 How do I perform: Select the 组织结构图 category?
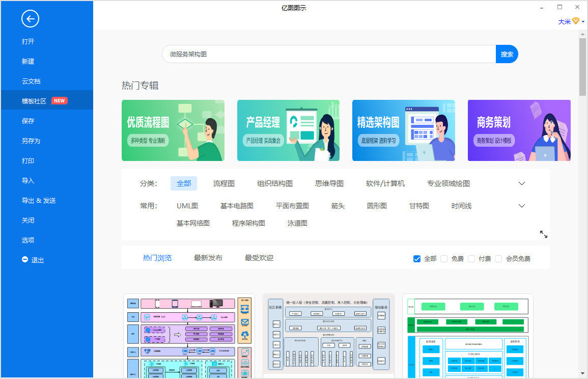pos(275,183)
